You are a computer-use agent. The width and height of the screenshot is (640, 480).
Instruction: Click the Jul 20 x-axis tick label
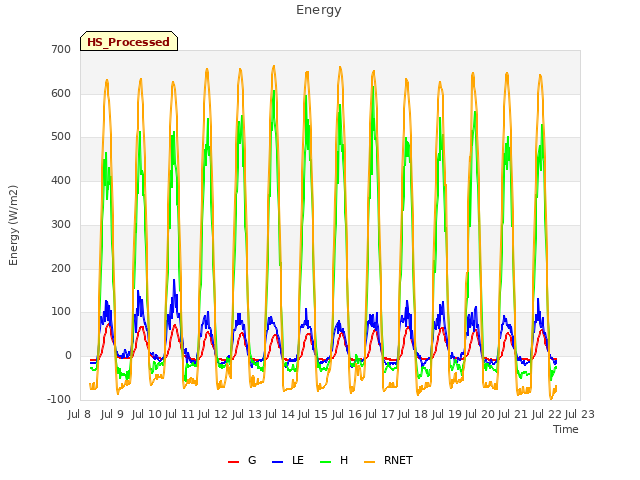tap(479, 414)
